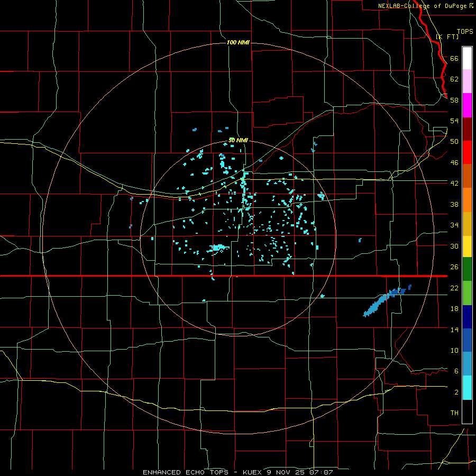Click the legend value '46'

(x=454, y=162)
